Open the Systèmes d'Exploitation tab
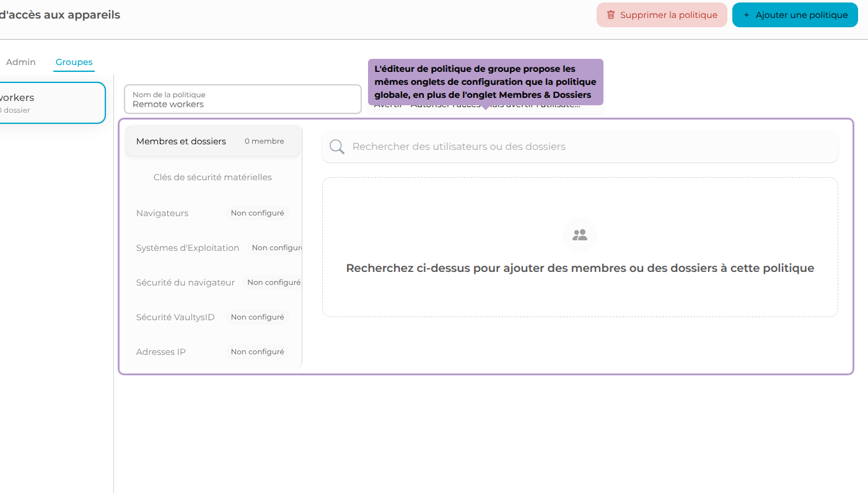This screenshot has height=493, width=868. (x=213, y=248)
